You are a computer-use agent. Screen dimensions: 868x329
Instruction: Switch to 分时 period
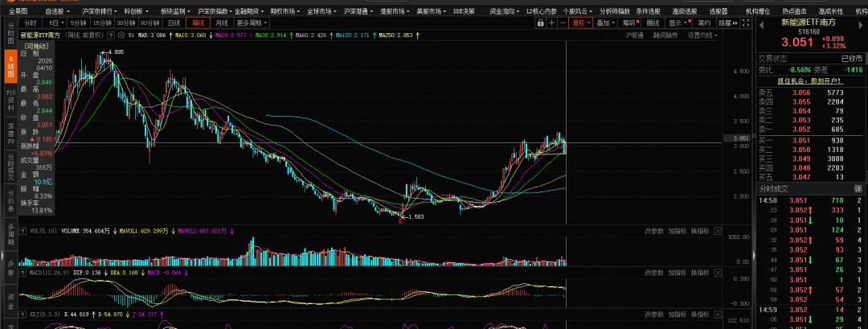coord(31,23)
